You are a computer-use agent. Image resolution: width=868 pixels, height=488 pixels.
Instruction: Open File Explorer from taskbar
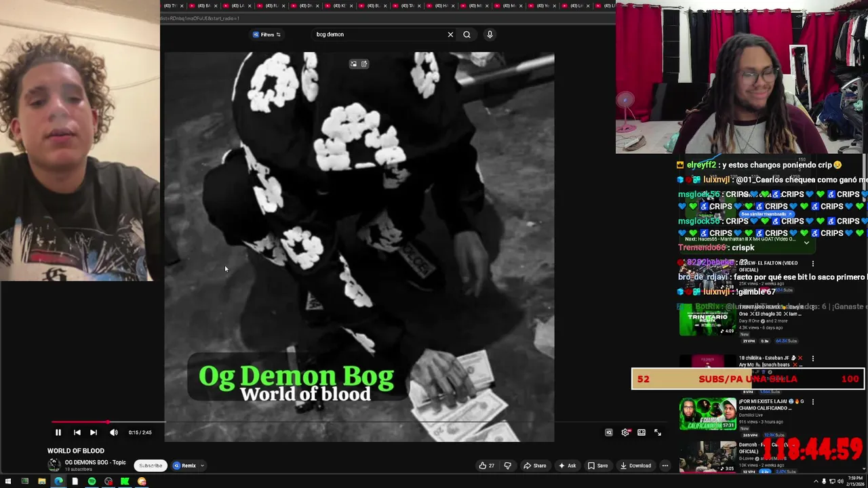point(41,482)
